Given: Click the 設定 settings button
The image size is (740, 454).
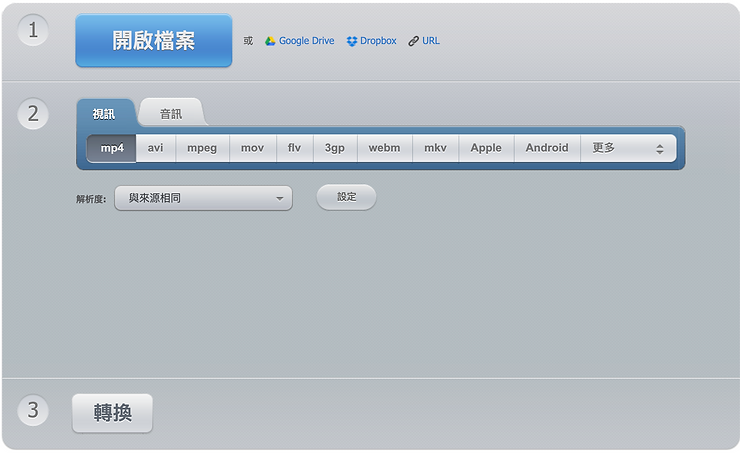Looking at the screenshot, I should click(x=346, y=197).
